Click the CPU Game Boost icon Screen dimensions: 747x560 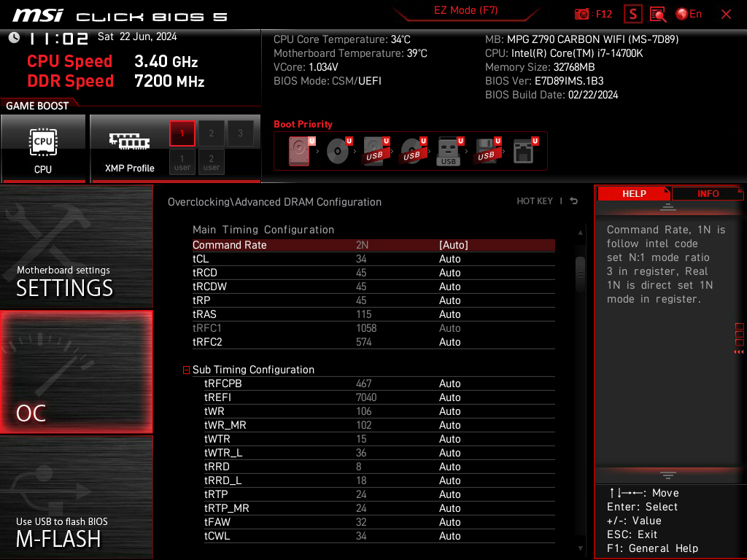[43, 148]
